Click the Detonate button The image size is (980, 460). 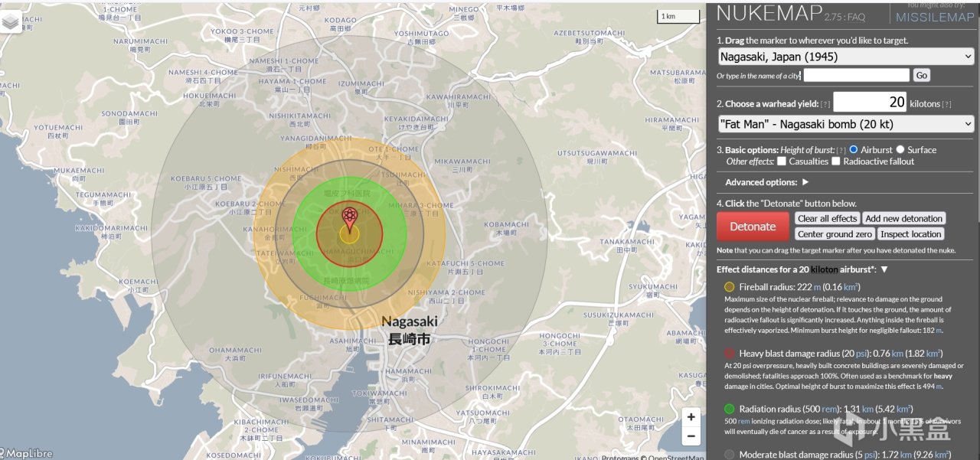click(x=753, y=227)
